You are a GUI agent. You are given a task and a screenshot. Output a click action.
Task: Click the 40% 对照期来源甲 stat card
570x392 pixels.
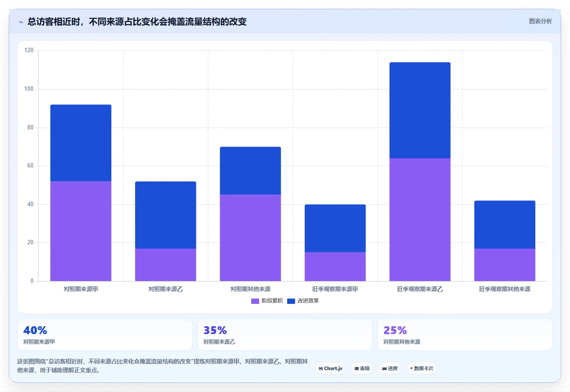point(105,335)
